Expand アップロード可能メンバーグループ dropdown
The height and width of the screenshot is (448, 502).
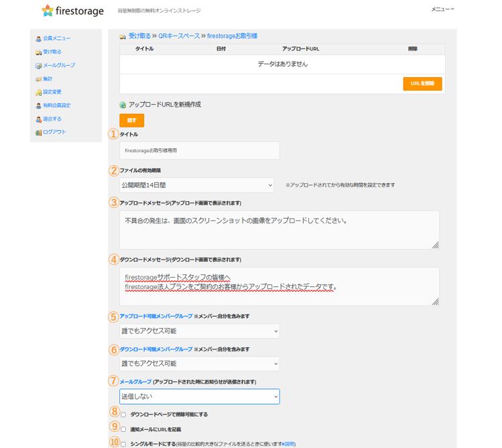[x=200, y=331]
